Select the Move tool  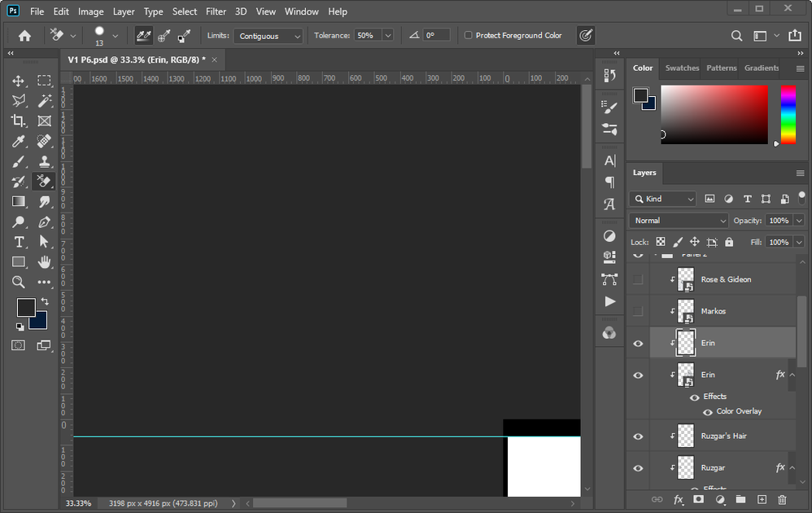(19, 80)
